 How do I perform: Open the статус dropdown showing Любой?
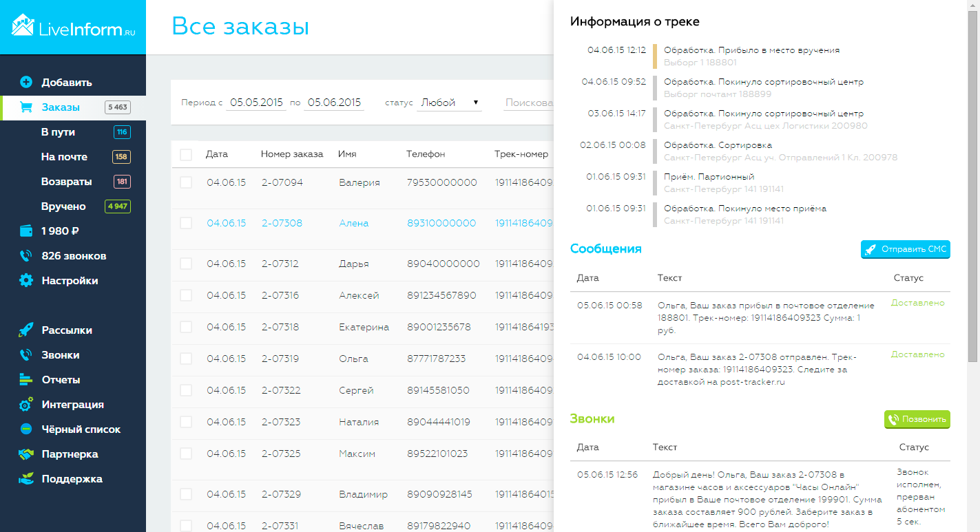coord(449,101)
